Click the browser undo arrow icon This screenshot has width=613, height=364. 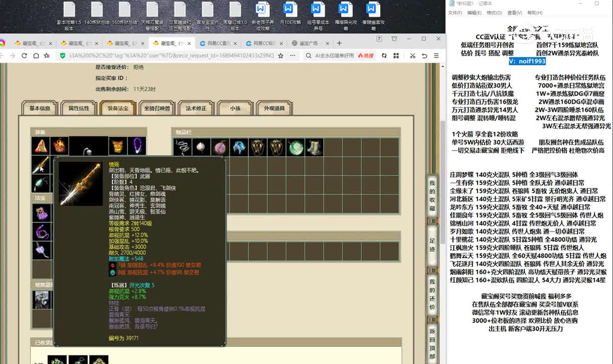424,56
